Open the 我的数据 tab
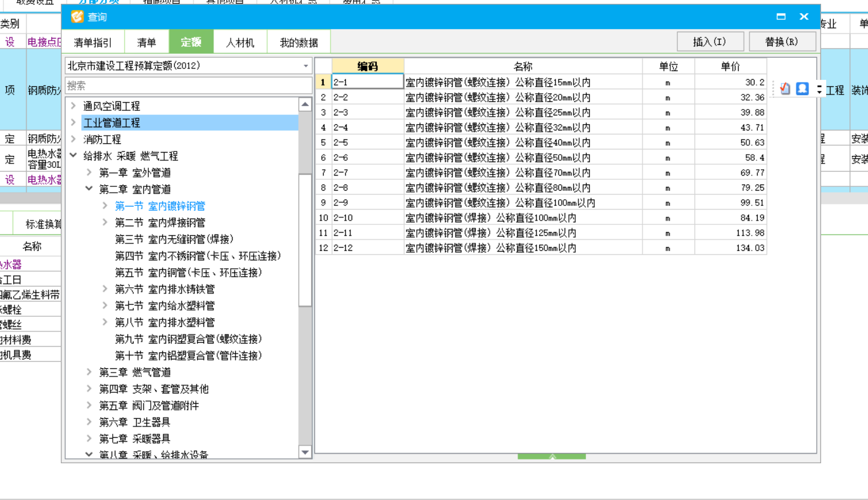 click(299, 42)
